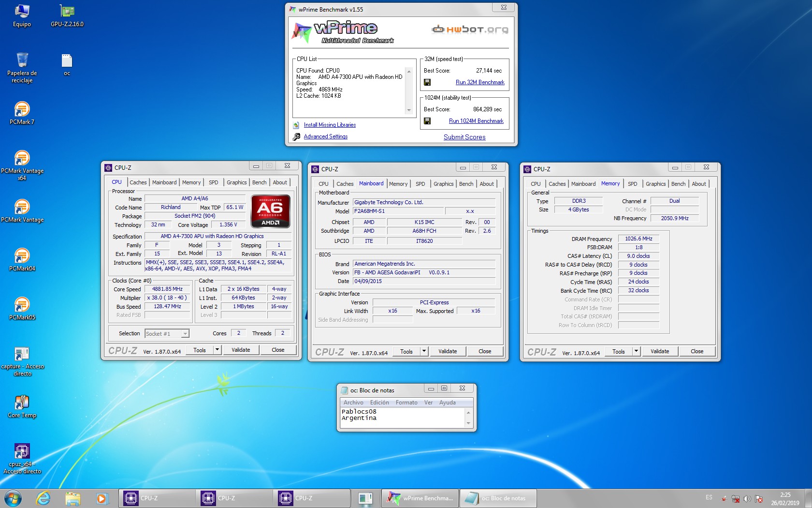812x508 pixels.
Task: Switch to Caches tab in left CPU-Z window
Action: (x=138, y=182)
